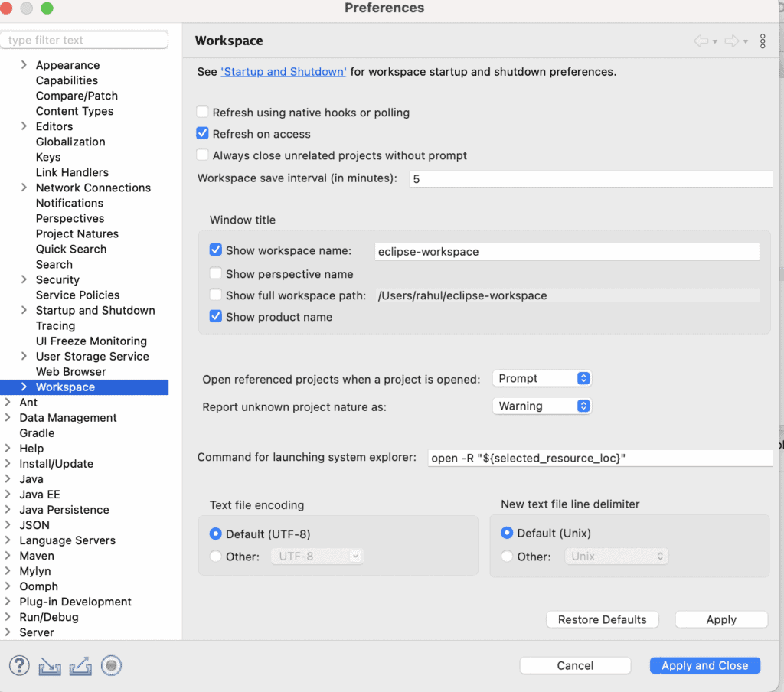
Task: Open the back history dropdown arrow
Action: [715, 41]
